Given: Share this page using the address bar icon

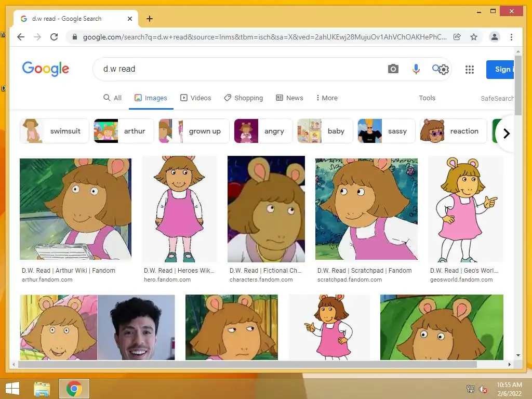Looking at the screenshot, I should (x=457, y=37).
